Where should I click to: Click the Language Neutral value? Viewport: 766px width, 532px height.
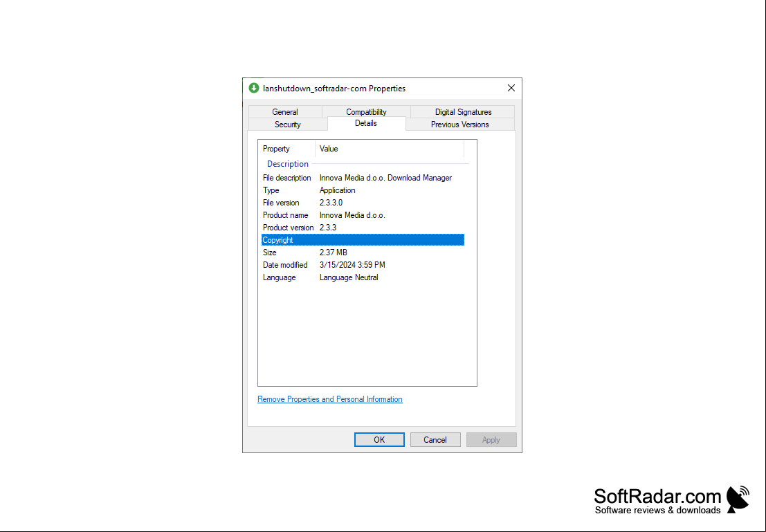click(349, 277)
